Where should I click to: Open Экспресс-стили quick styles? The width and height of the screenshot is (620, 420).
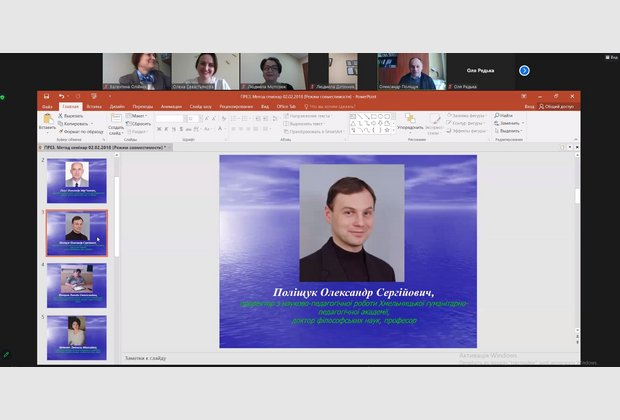[x=434, y=123]
